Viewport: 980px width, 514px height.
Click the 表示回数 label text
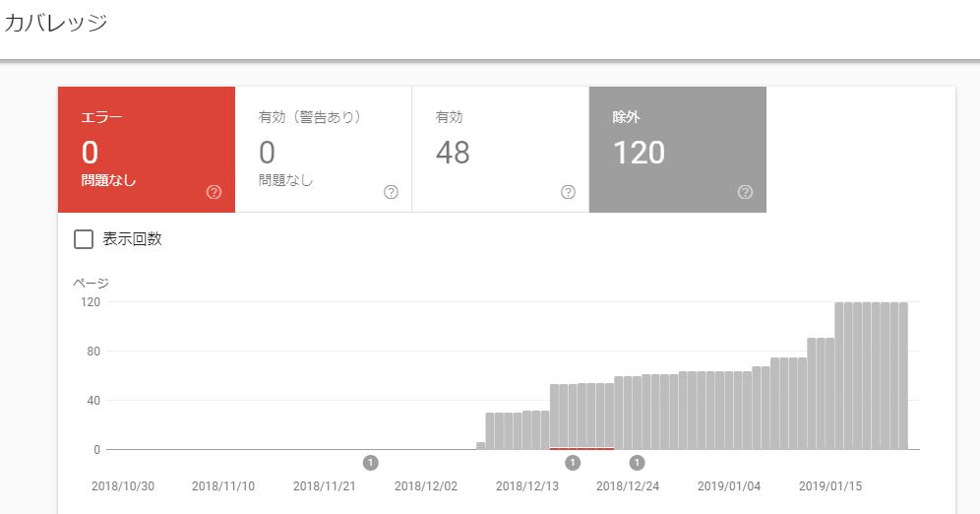(x=132, y=239)
